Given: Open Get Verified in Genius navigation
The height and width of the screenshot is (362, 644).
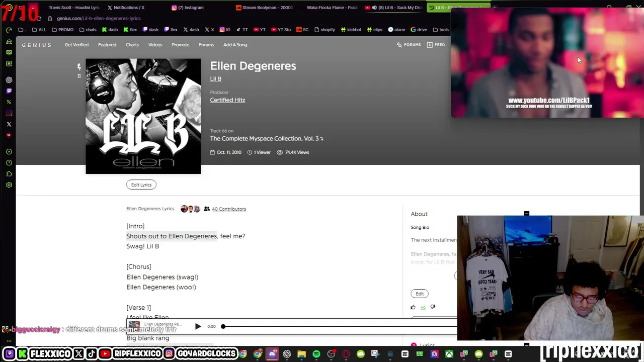Looking at the screenshot, I should [76, 45].
